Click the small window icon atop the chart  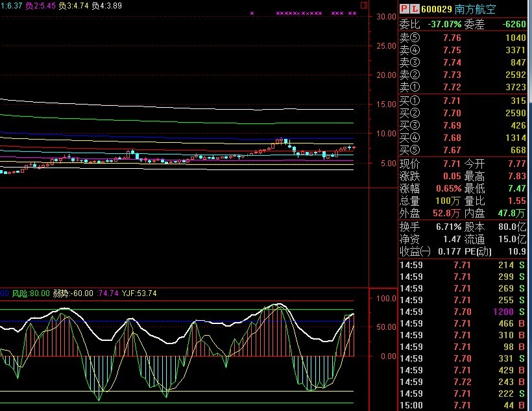(x=364, y=6)
